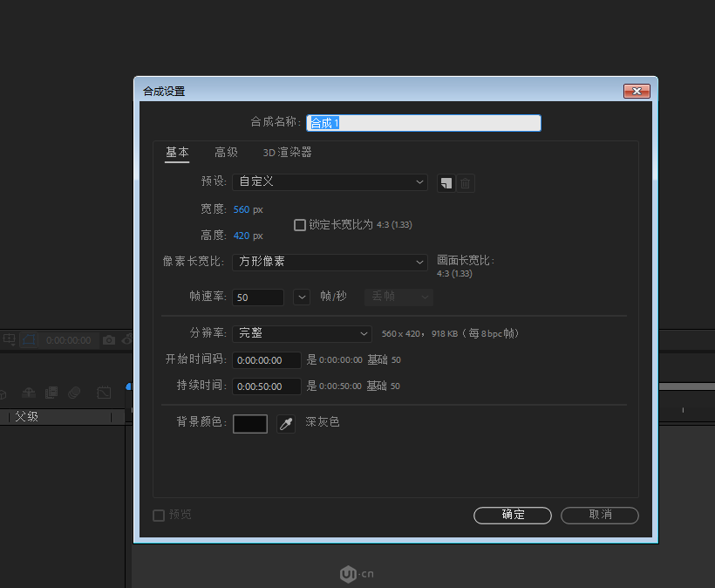The width and height of the screenshot is (715, 588).
Task: Select the eyedropper next to background color
Action: point(286,423)
